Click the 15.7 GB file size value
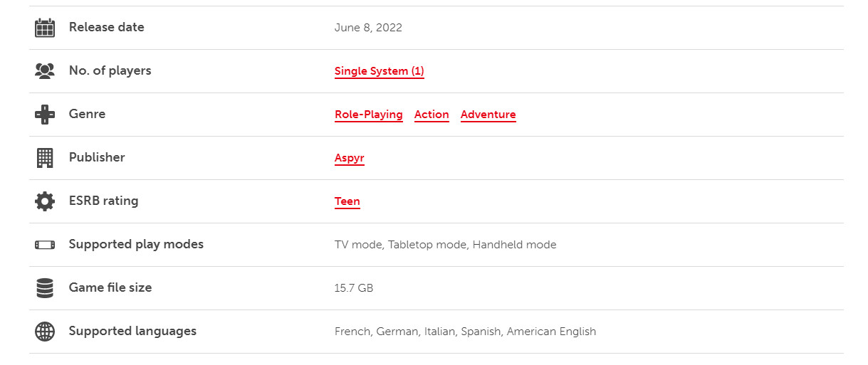 tap(354, 288)
